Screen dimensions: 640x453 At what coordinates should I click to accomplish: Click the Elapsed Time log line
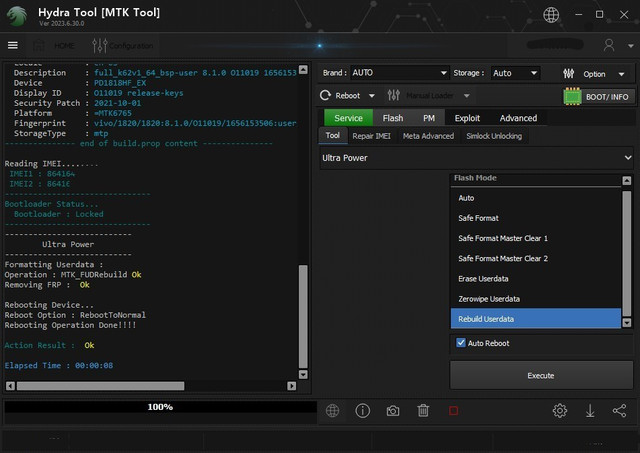(59, 365)
